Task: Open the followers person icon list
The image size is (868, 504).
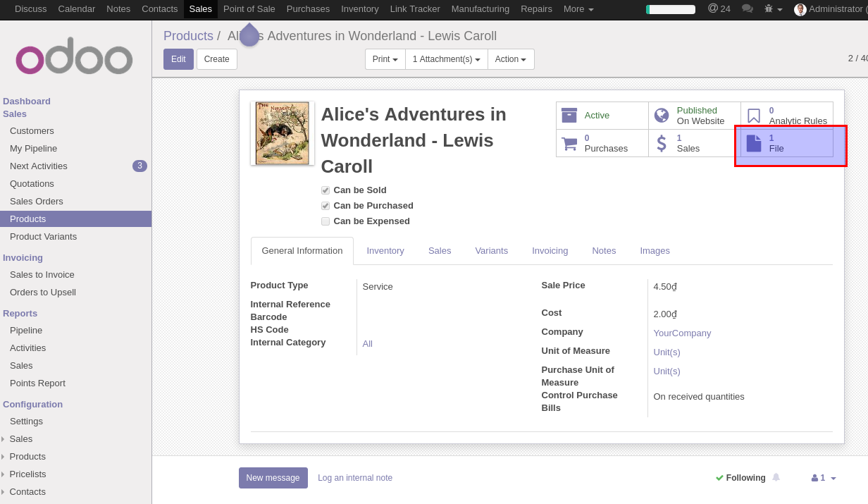Action: pos(824,478)
